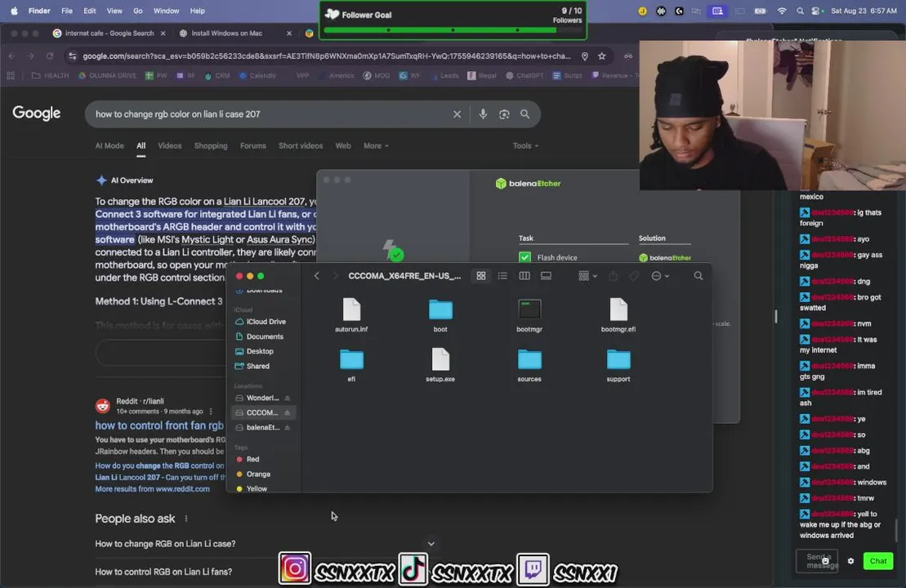Go back in the Finder window
Screen dimensions: 906x588
coord(317,276)
